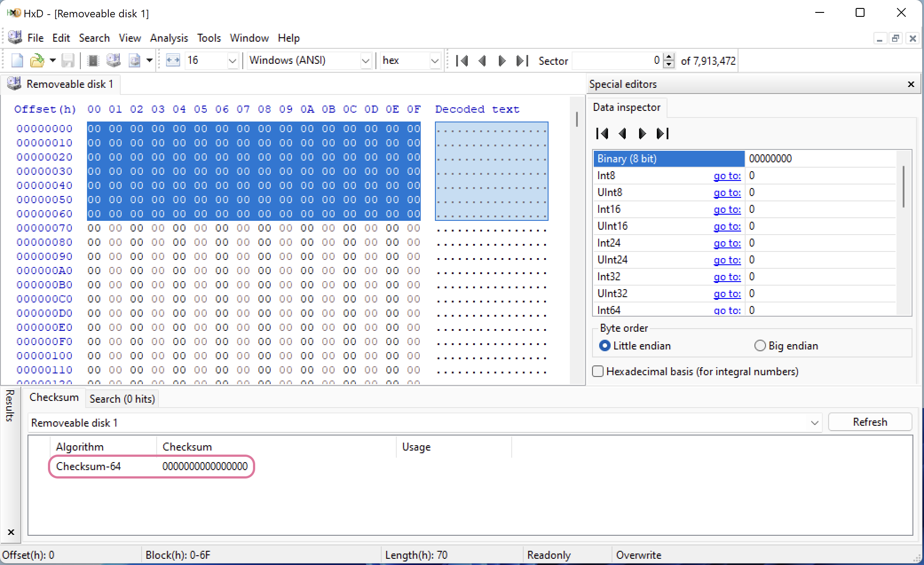Move to previous byte in Data inspector
Image resolution: width=924 pixels, height=565 pixels.
622,133
